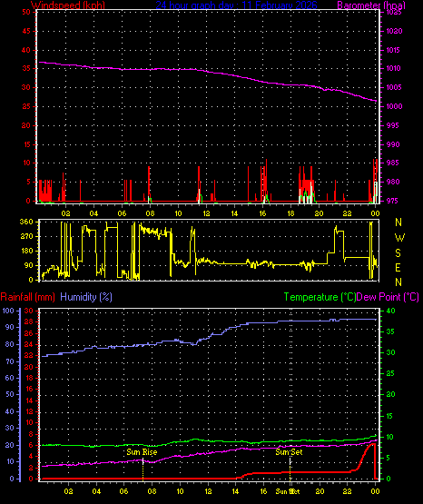Viewport: 423px width, 504px height.
Task: Click windspeed scale value '50' in red
Action: click(x=26, y=12)
